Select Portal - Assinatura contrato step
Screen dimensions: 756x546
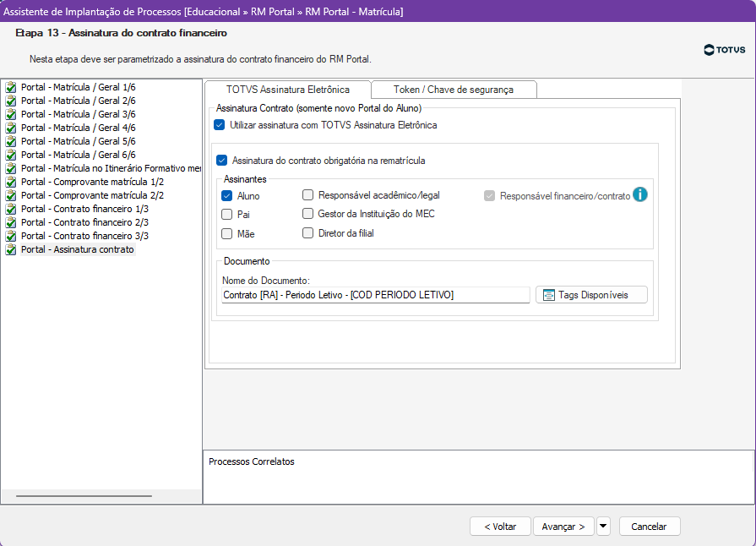coord(78,249)
